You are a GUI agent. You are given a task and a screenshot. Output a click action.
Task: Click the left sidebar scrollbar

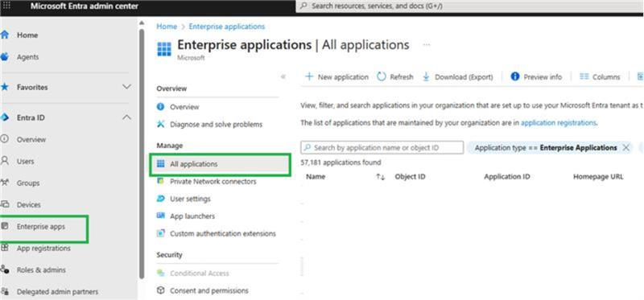[x=142, y=154]
